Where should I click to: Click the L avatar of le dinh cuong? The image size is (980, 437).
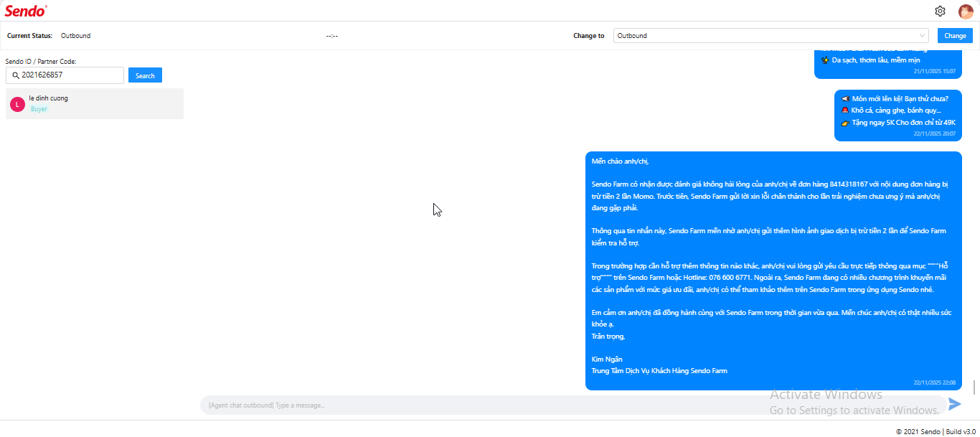tap(18, 104)
